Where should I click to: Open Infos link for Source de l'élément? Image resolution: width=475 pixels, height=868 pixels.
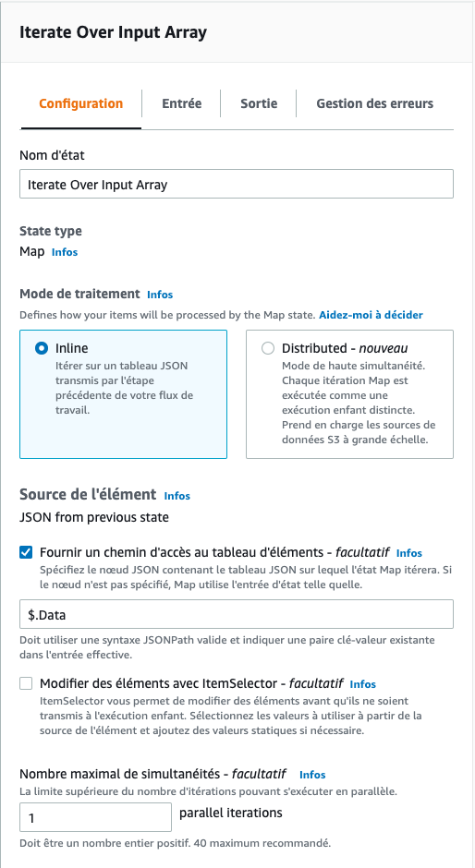click(x=177, y=496)
